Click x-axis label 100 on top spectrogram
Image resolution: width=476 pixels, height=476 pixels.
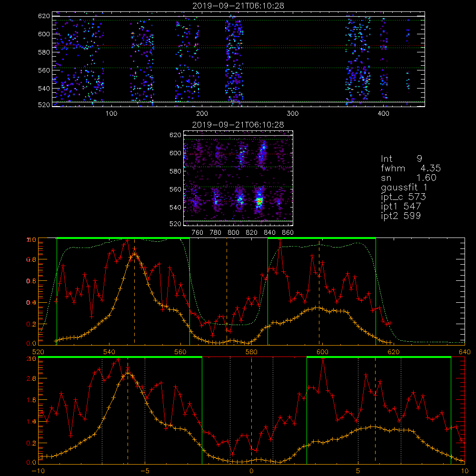111,114
